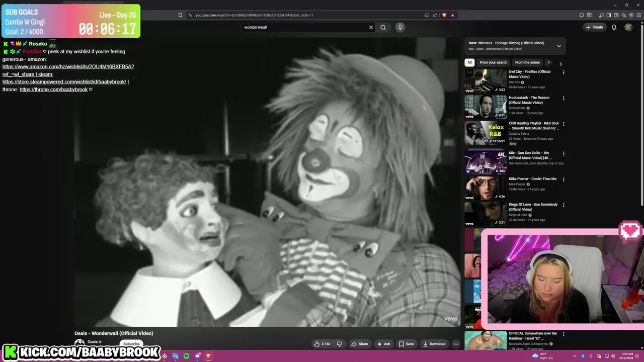Open Kings Of Leon - Use Somebody

533,207
